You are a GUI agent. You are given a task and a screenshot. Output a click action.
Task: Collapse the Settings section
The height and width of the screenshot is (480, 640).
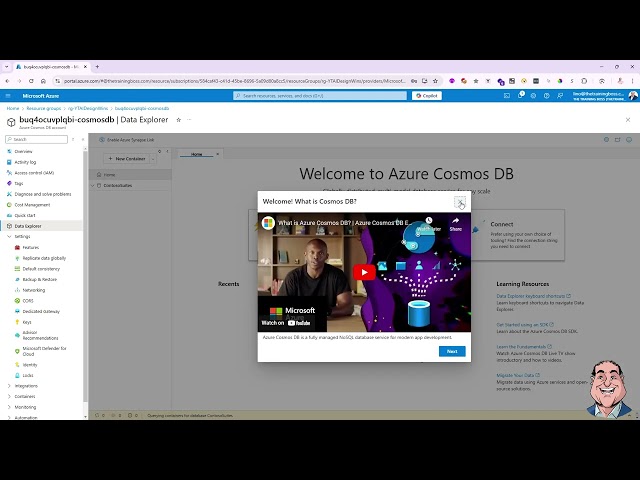9,236
